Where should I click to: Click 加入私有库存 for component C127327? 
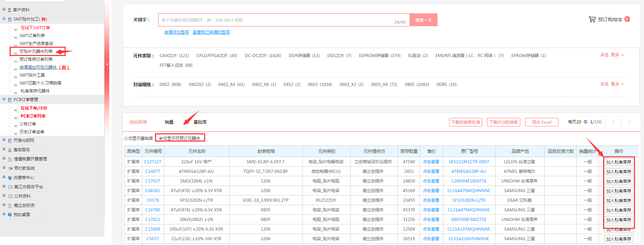(618, 162)
